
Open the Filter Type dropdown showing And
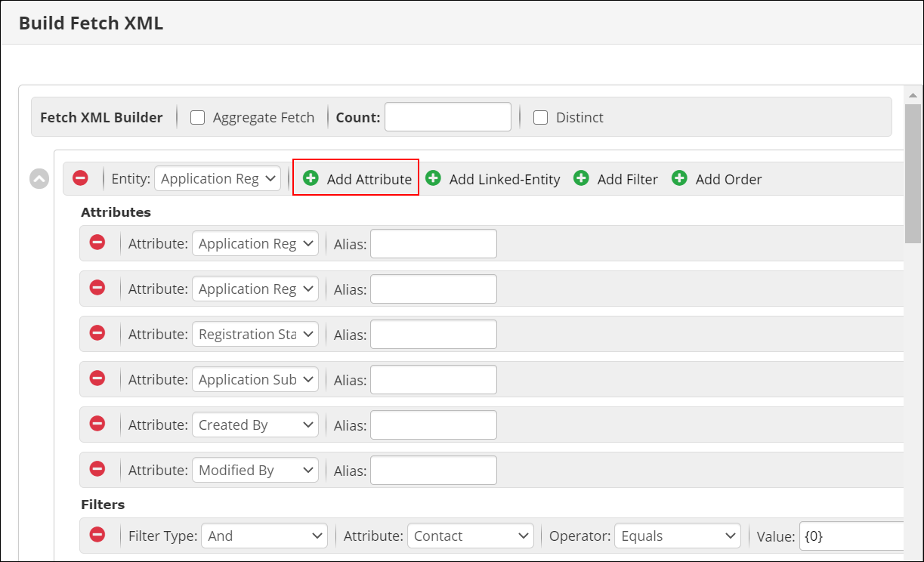pyautogui.click(x=264, y=536)
